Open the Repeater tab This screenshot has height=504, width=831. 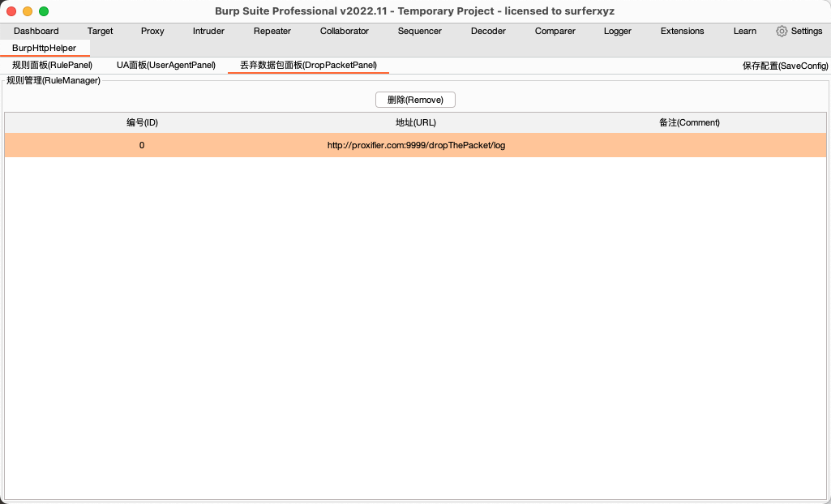tap(272, 32)
